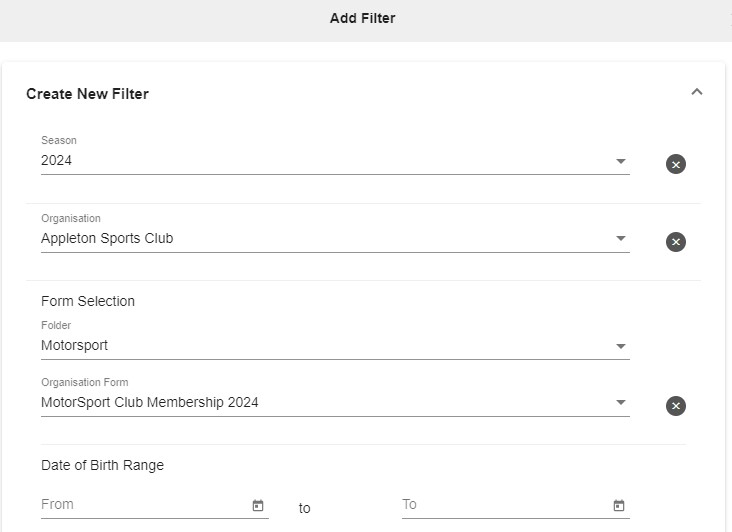732x532 pixels.
Task: Click the Form Selection section label
Action: click(x=88, y=301)
